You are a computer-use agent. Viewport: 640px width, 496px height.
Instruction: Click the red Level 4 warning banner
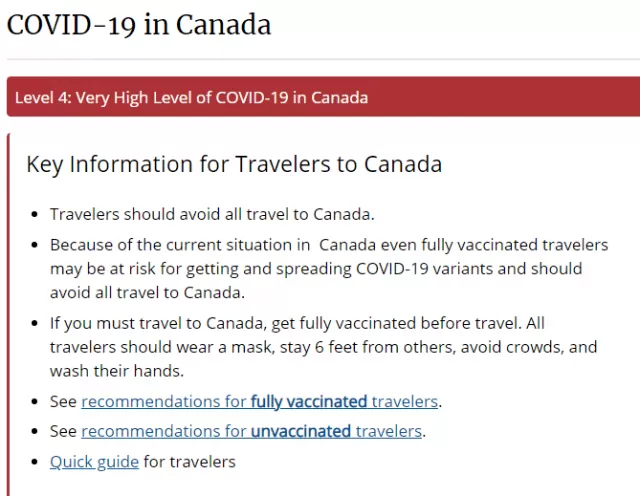tap(323, 97)
